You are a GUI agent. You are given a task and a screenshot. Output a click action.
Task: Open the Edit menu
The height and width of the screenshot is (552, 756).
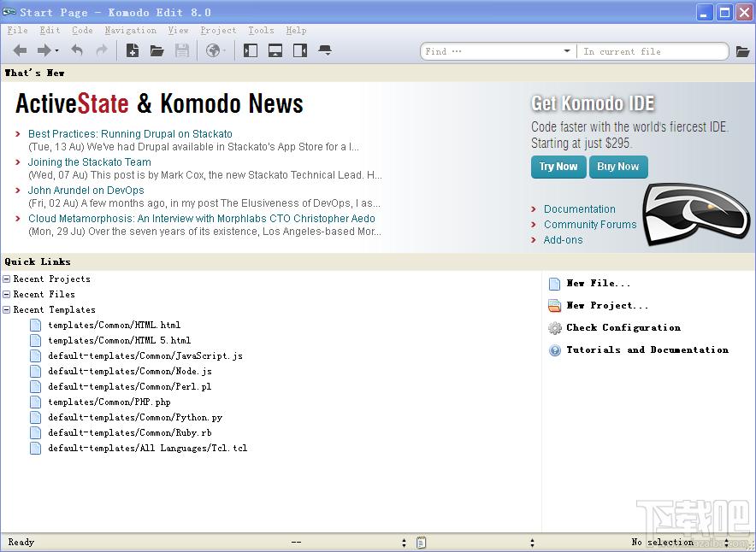pos(50,31)
